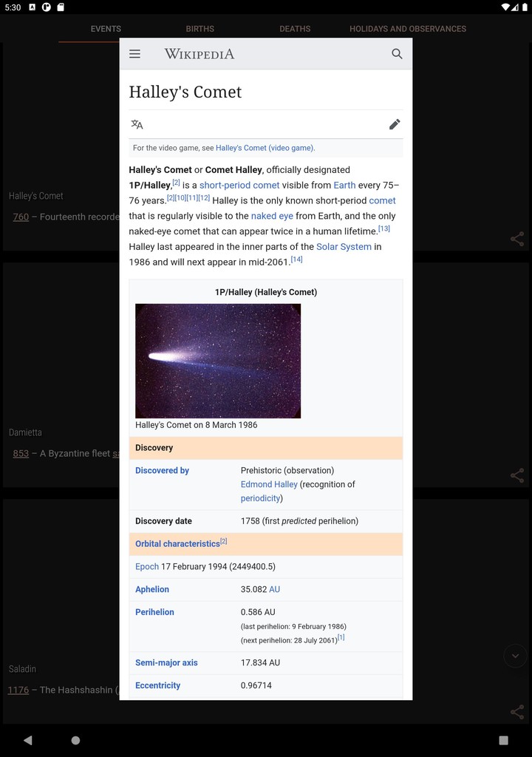The width and height of the screenshot is (532, 757).
Task: Open the short-period comet article
Action: (x=239, y=185)
